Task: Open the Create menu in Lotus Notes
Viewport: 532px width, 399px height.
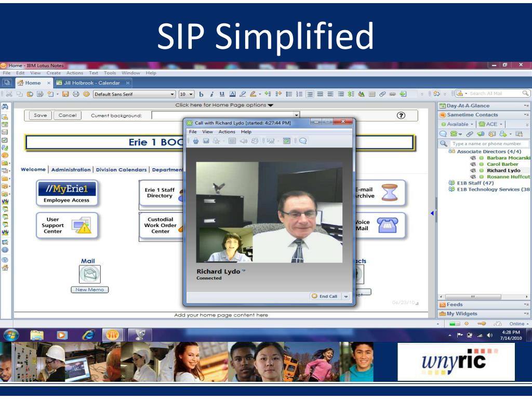Action: [x=54, y=73]
